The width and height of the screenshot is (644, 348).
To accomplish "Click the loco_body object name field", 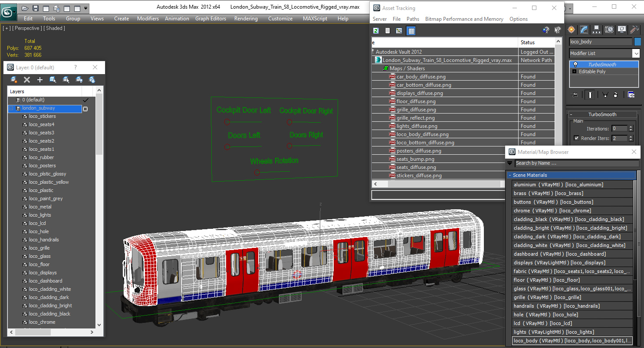I will tap(601, 42).
